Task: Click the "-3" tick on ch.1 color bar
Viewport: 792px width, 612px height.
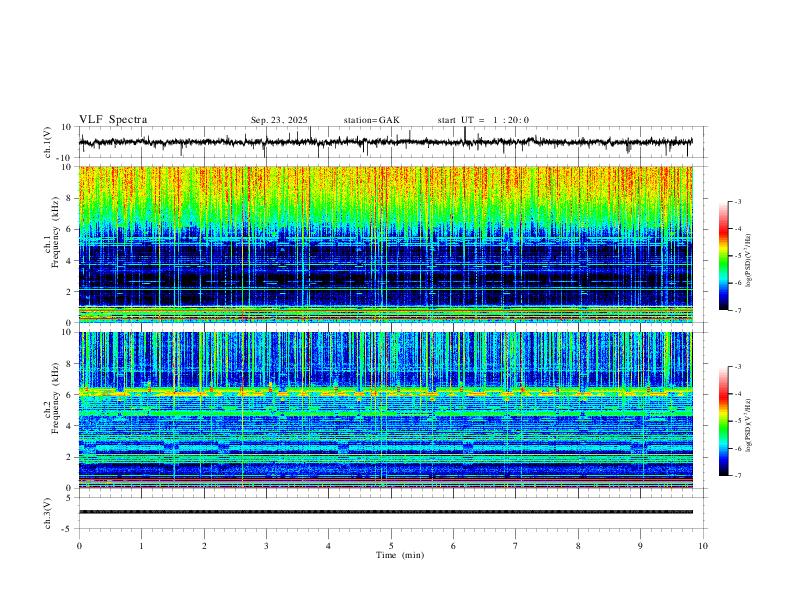Action: (x=738, y=201)
